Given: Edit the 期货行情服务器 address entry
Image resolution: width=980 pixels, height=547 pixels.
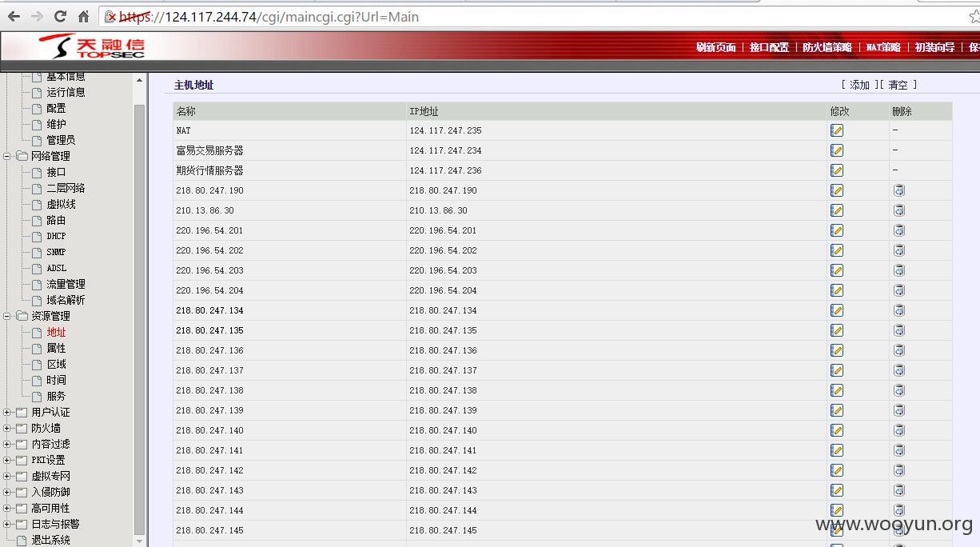Looking at the screenshot, I should pyautogui.click(x=837, y=170).
